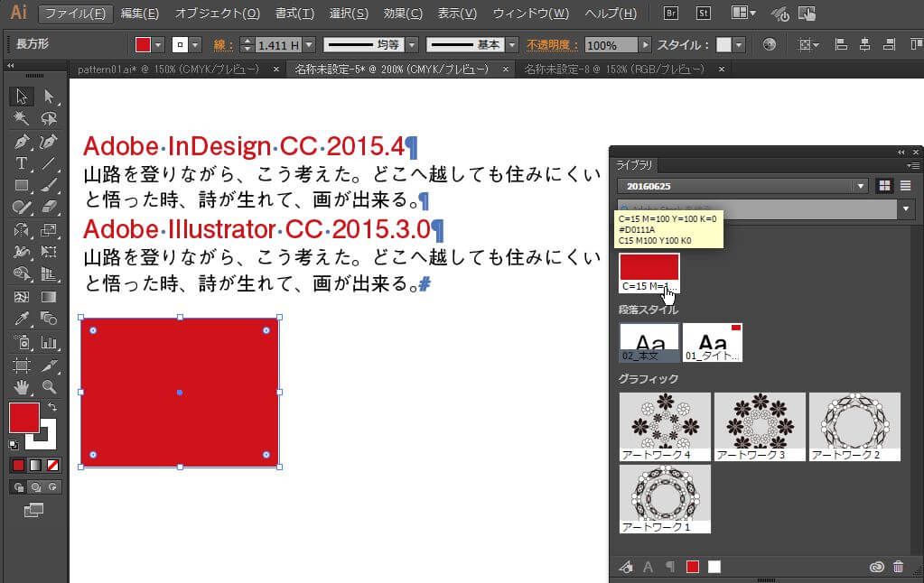Open the 編集(E) menu
Viewport: 924px width, 583px height.
point(140,13)
